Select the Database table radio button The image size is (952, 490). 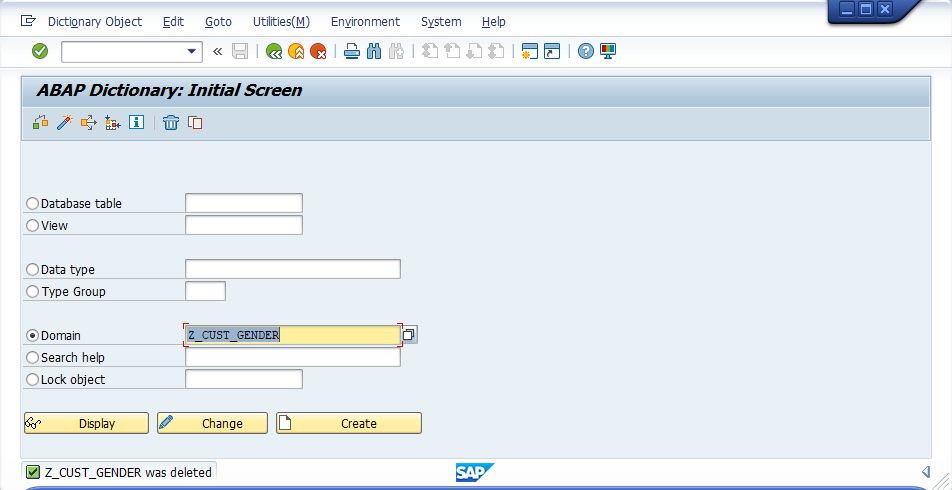click(x=32, y=203)
